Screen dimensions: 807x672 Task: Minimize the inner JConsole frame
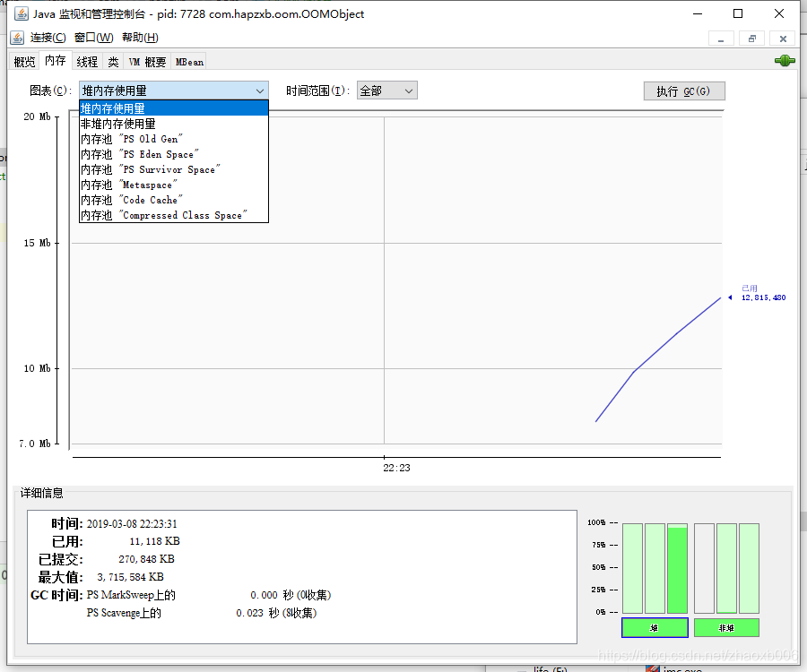tap(721, 39)
